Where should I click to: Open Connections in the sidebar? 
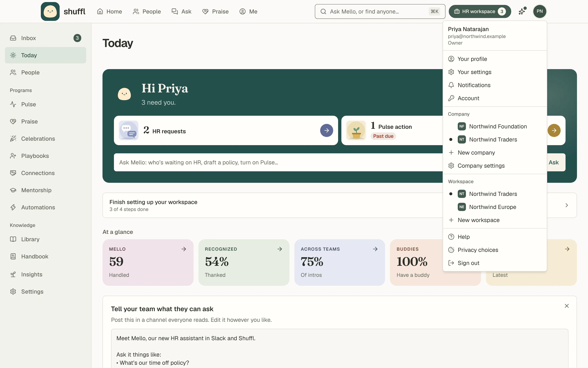click(x=46, y=173)
